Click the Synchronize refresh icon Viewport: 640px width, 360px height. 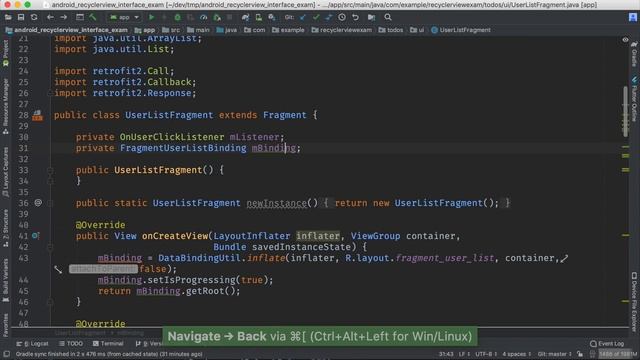pyautogui.click(x=34, y=17)
